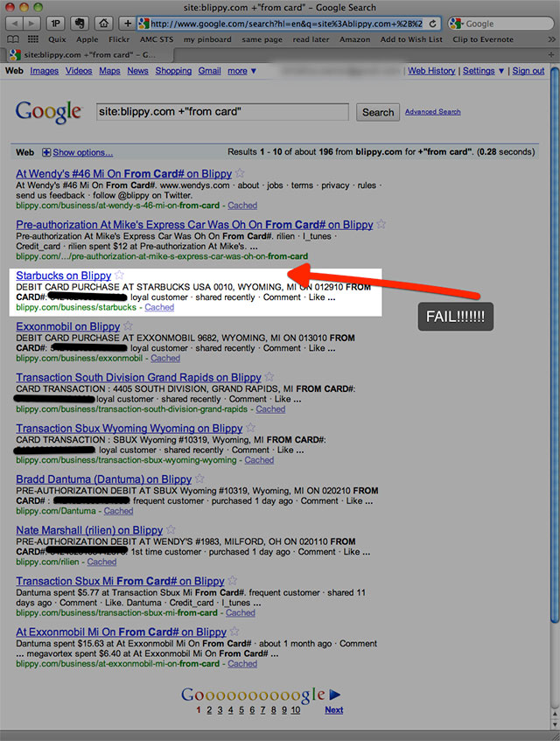Star the Mike's Express Car result
This screenshot has height=741, width=560.
[x=381, y=224]
